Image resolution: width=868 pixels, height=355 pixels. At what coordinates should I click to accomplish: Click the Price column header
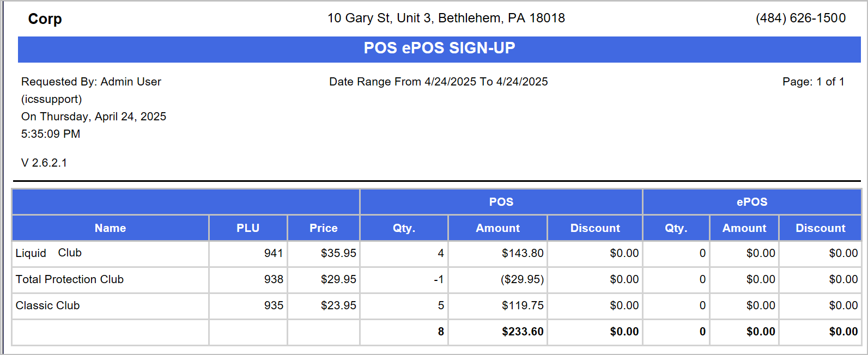(x=324, y=228)
